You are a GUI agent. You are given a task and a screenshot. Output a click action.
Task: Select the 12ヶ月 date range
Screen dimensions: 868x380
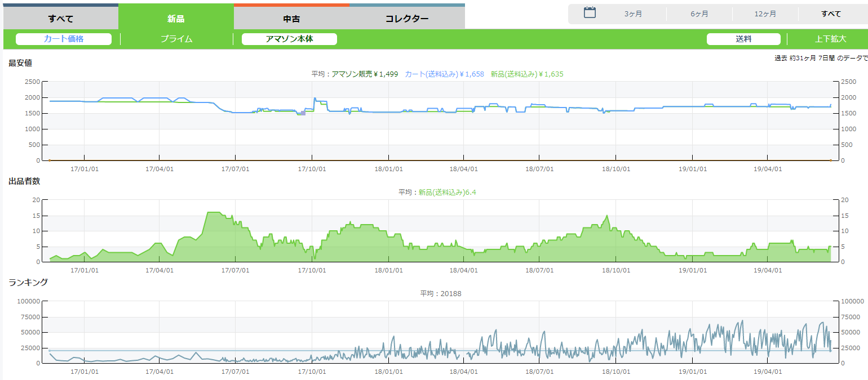765,14
